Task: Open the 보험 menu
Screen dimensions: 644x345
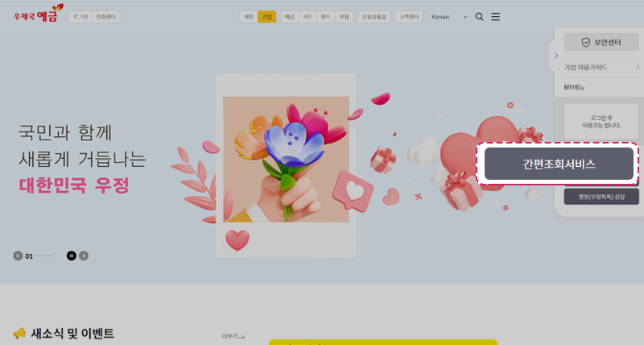Action: [x=345, y=17]
